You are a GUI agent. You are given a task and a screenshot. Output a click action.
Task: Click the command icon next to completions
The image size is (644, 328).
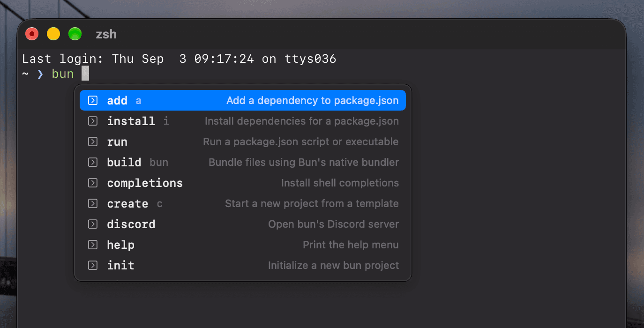[93, 183]
